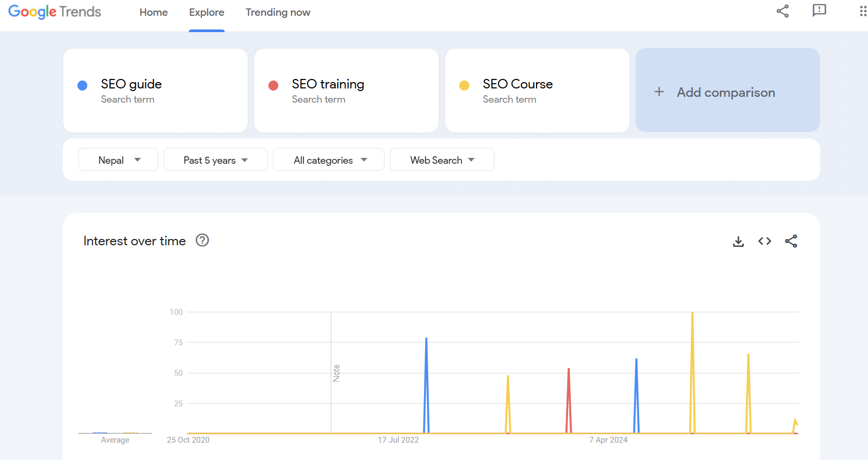Share the Interest over time chart
The image size is (868, 460).
pyautogui.click(x=791, y=241)
